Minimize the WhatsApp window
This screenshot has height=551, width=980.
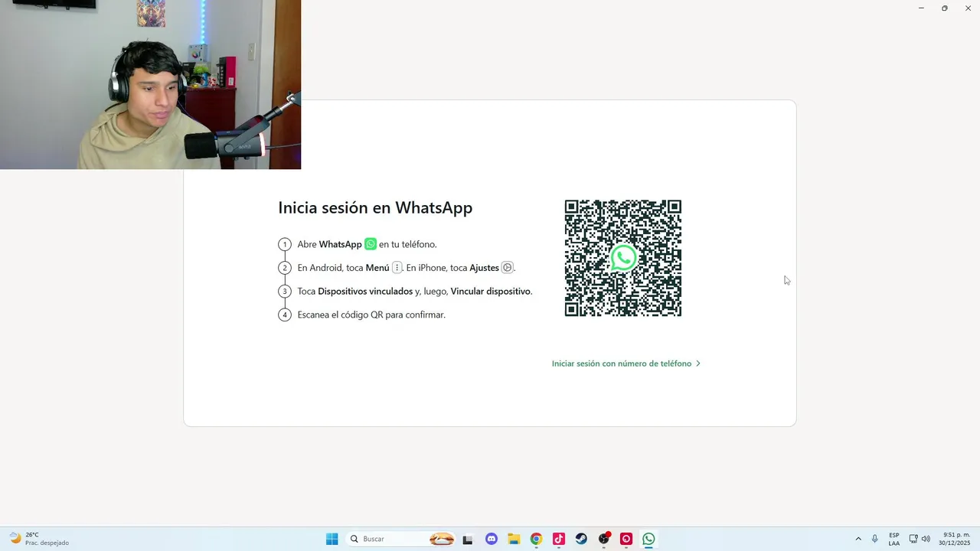pos(921,8)
